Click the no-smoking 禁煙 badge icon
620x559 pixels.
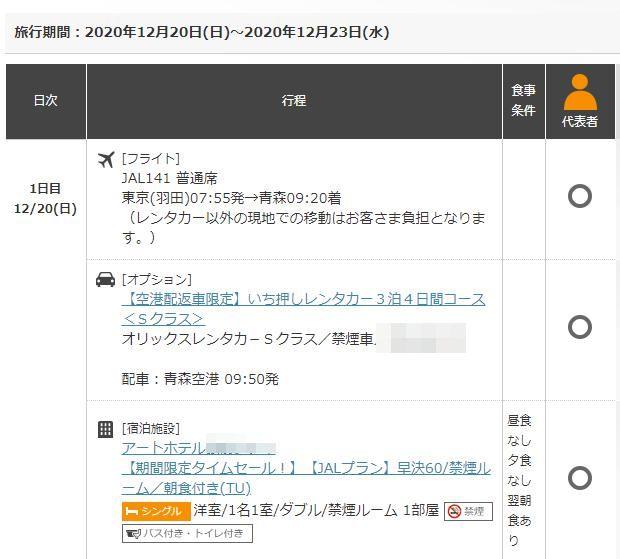[x=468, y=511]
